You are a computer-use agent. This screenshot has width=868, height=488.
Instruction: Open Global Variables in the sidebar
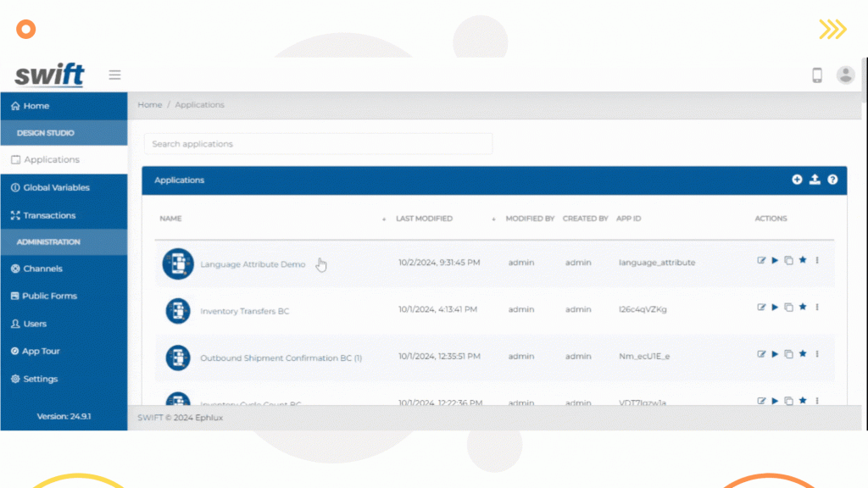64,187
